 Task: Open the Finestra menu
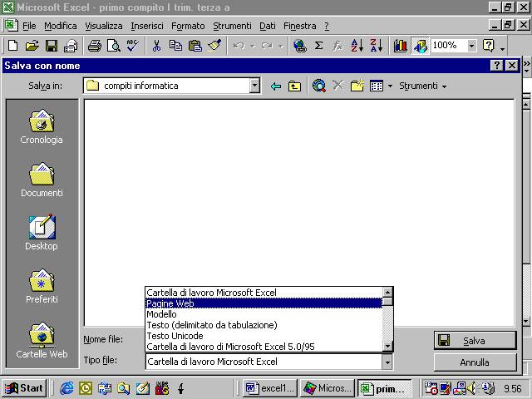point(299,26)
